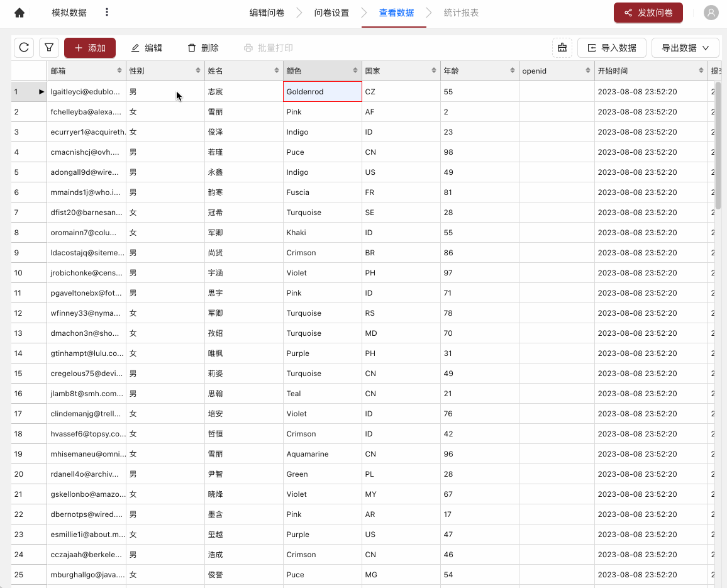Click the 删除 delete button
727x588 pixels.
coord(203,48)
